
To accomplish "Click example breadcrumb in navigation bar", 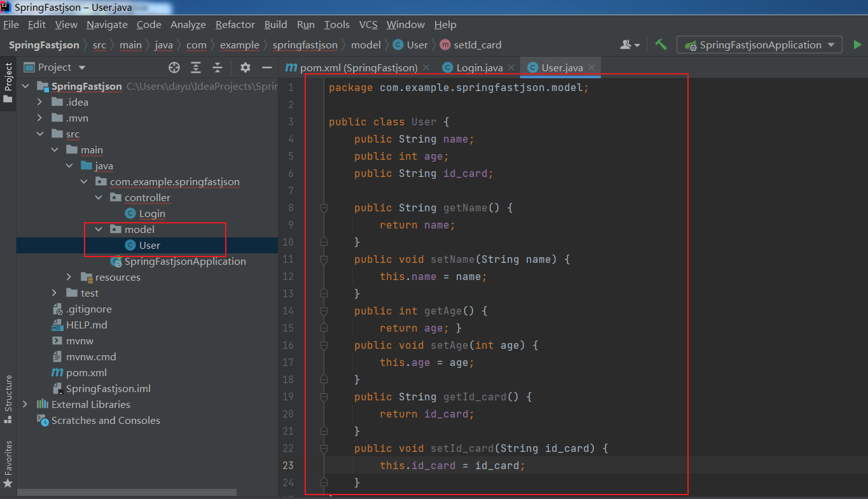I will tap(240, 45).
